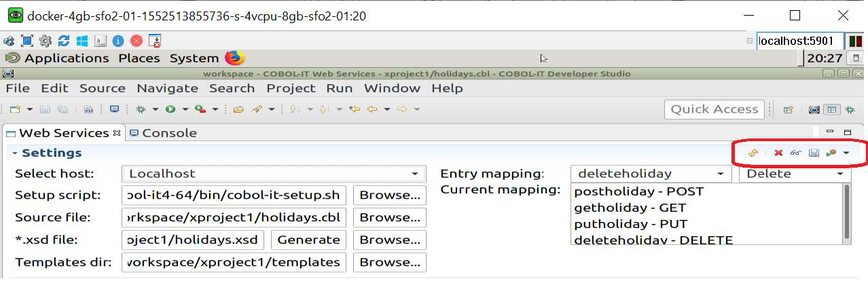
Task: Open the Search menu
Action: click(x=232, y=88)
